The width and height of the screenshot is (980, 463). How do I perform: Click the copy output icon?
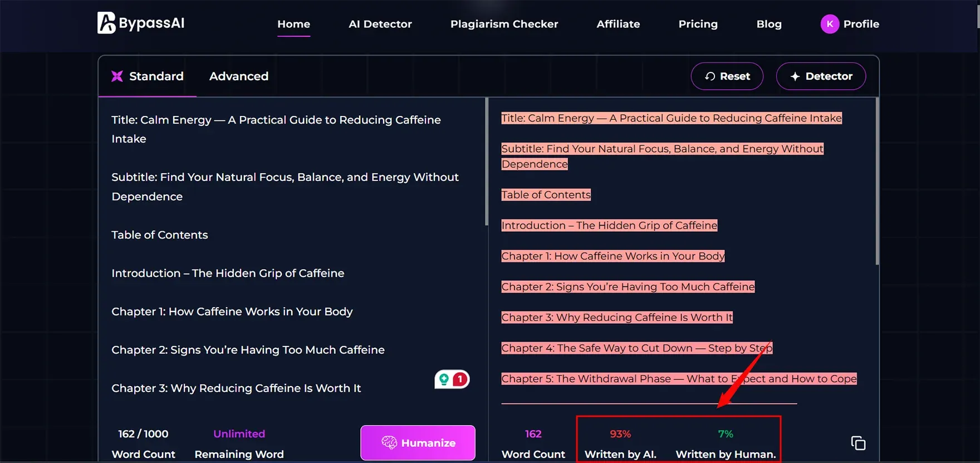858,443
